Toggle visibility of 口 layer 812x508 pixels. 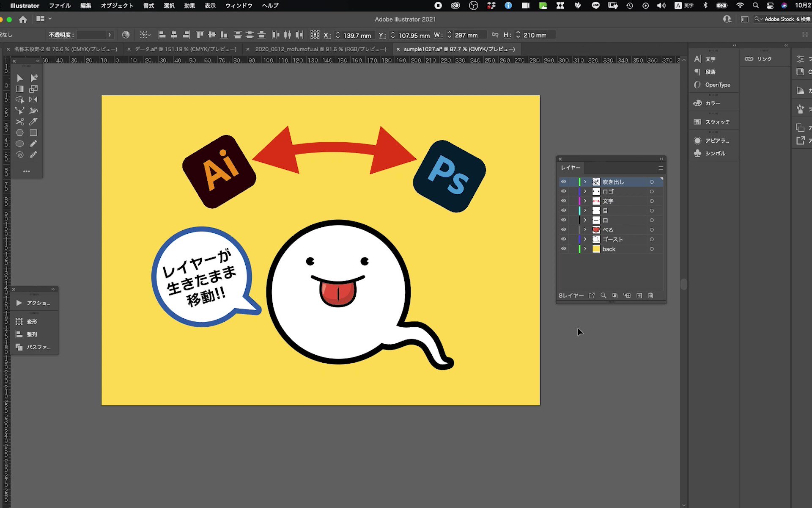point(564,220)
